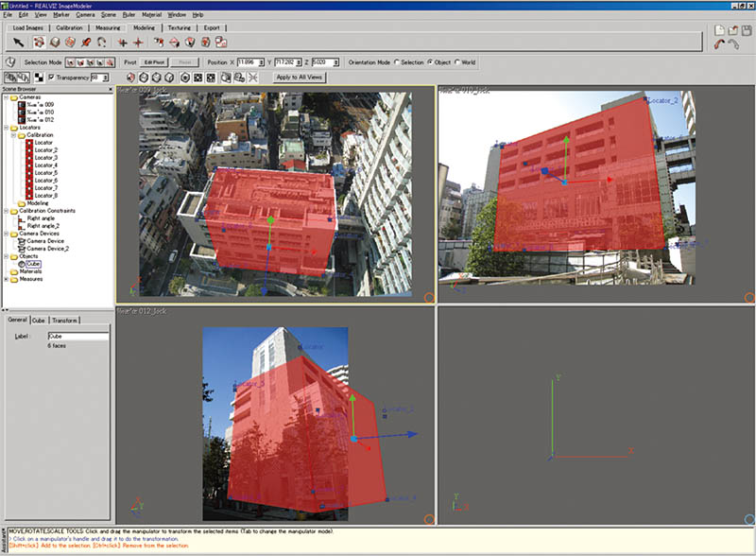The width and height of the screenshot is (756, 556).
Task: Click the red rocket-shaped tool icon
Action: 86,43
